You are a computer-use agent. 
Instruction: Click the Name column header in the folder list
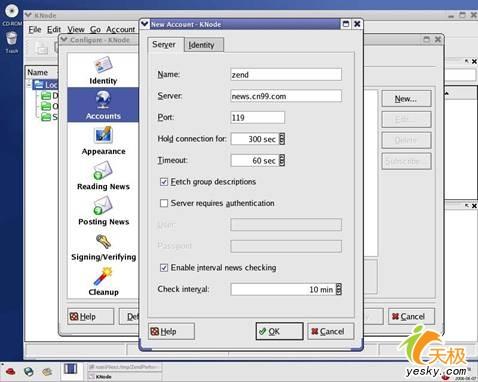click(41, 72)
